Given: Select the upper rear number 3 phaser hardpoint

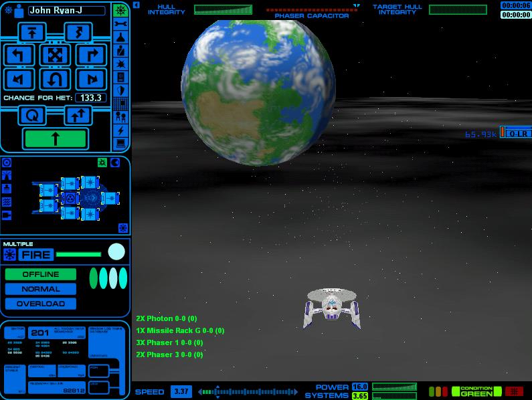Looking at the screenshot, I should (x=49, y=191).
